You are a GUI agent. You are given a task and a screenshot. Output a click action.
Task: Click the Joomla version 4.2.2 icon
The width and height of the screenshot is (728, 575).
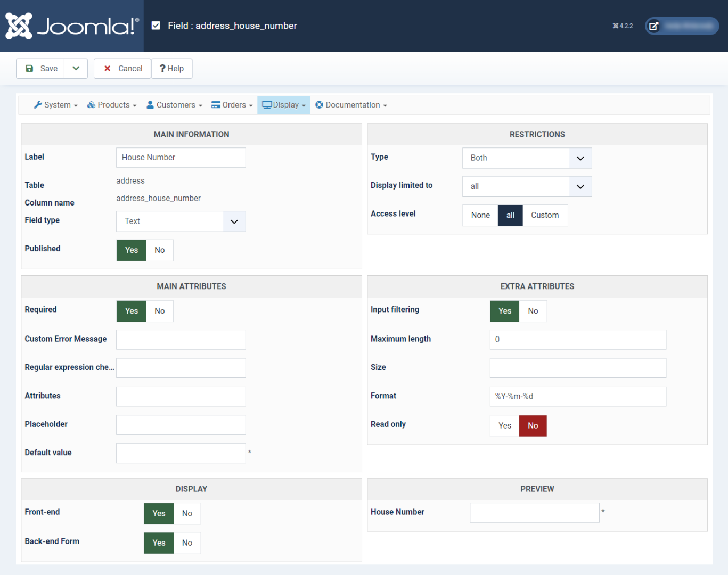pyautogui.click(x=616, y=26)
